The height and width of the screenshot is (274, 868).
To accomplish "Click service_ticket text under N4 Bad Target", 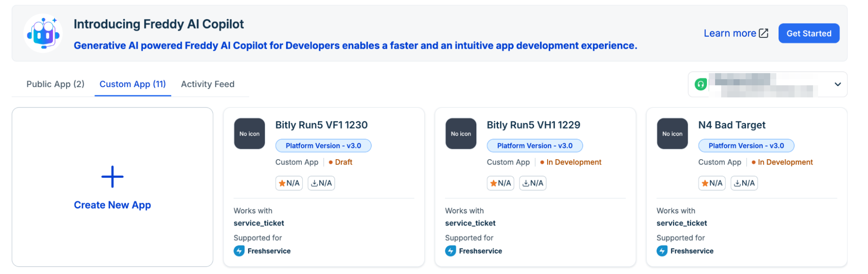I will point(682,223).
